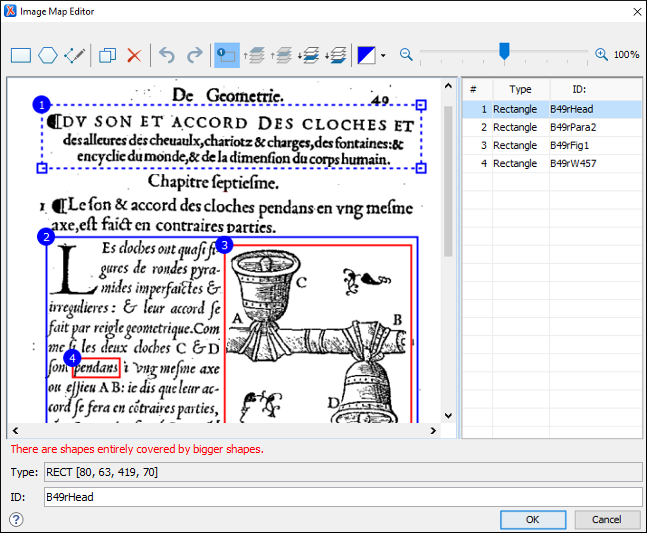Click the Redo arrow
The width and height of the screenshot is (647, 533).
194,56
